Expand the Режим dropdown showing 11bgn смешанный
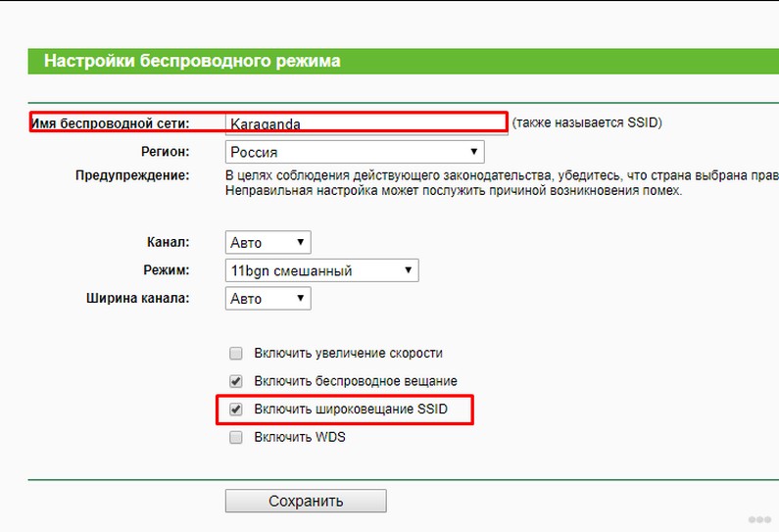 click(322, 270)
